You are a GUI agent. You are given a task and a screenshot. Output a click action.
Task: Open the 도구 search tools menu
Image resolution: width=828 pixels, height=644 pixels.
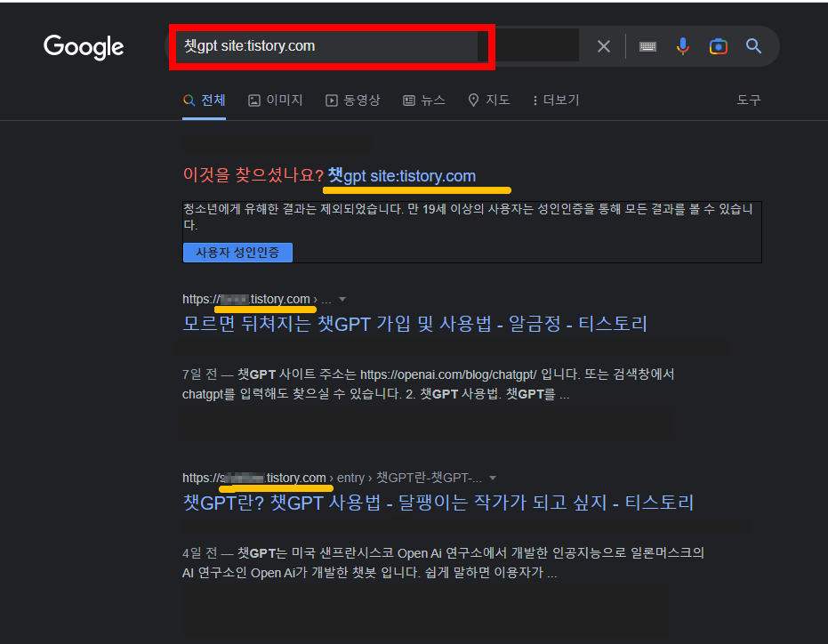[748, 100]
